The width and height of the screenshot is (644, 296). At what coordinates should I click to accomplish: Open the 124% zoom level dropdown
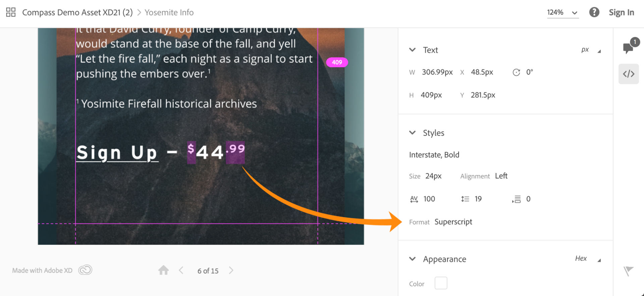[x=562, y=13]
